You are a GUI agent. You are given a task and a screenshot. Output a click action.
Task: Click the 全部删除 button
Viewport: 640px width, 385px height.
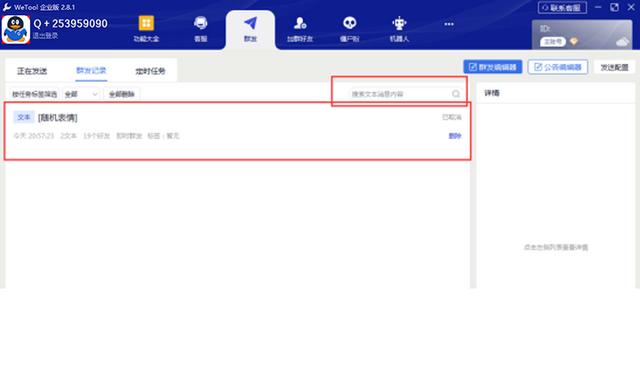pos(122,94)
